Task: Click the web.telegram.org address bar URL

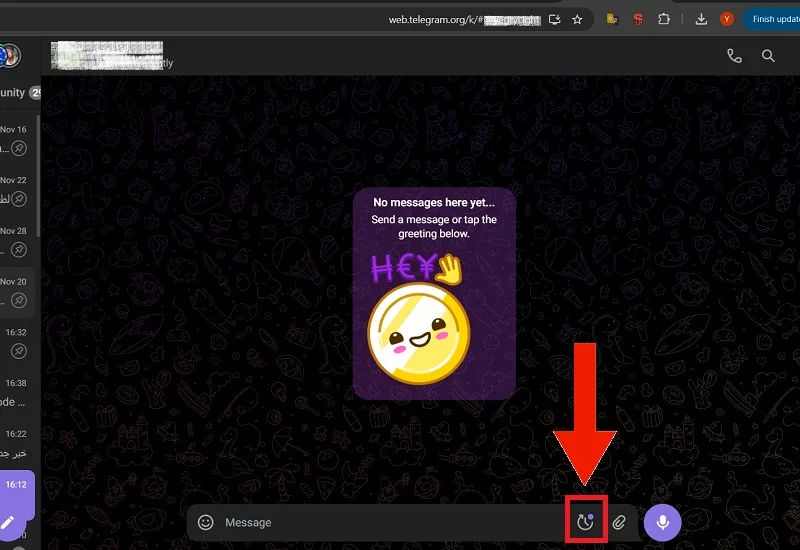Action: (464, 20)
